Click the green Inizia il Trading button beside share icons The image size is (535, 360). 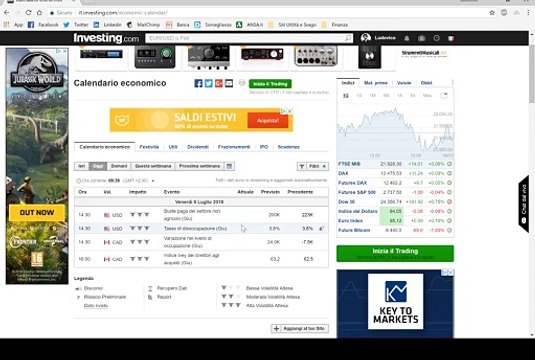(270, 84)
